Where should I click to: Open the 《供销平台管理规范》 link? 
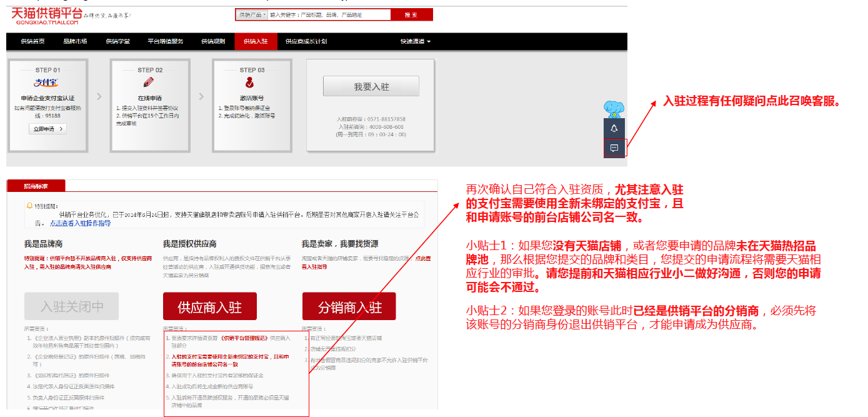pyautogui.click(x=244, y=338)
